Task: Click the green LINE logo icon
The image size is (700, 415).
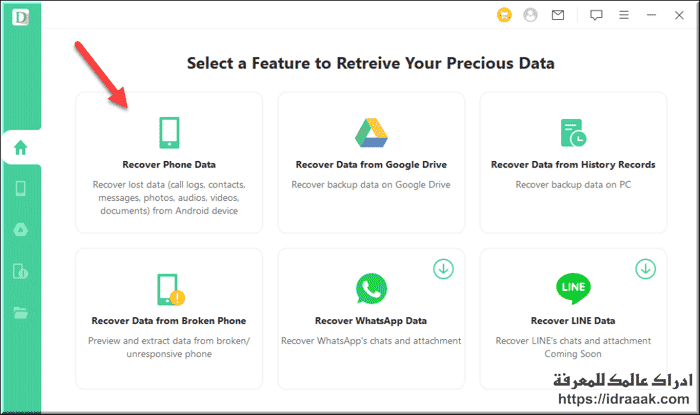Action: (x=573, y=288)
